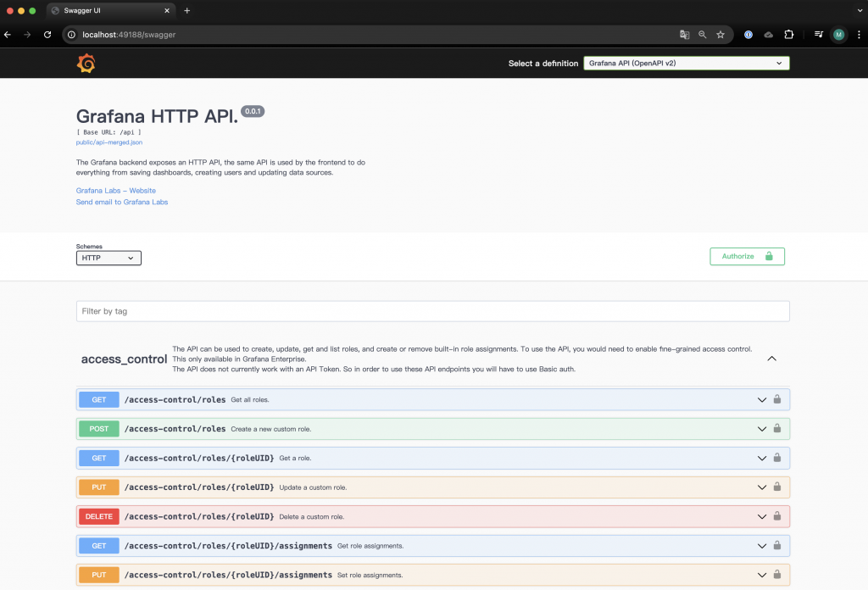Click lock icon on PUT roles/{roleUID} row

tap(777, 487)
